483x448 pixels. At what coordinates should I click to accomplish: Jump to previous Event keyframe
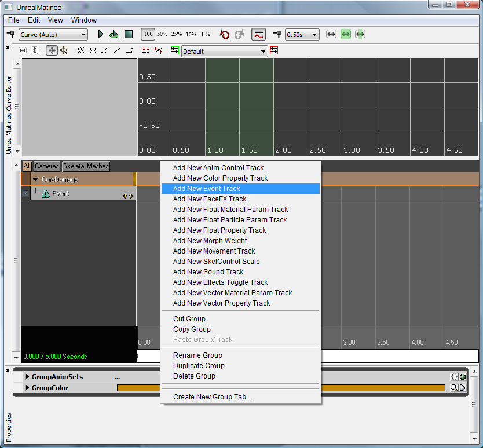pos(125,196)
